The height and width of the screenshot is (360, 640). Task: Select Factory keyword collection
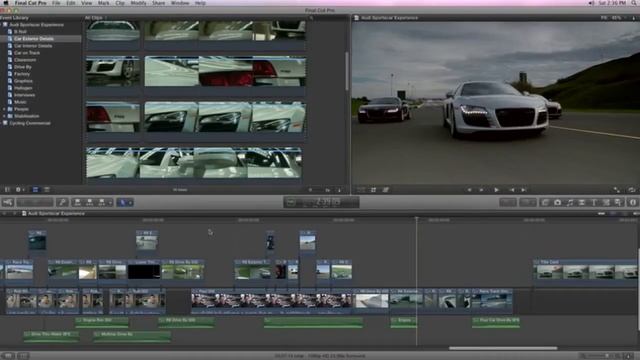tap(22, 74)
